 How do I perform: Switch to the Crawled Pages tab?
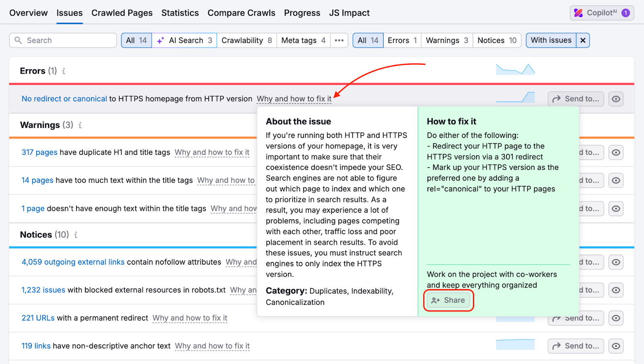point(122,12)
